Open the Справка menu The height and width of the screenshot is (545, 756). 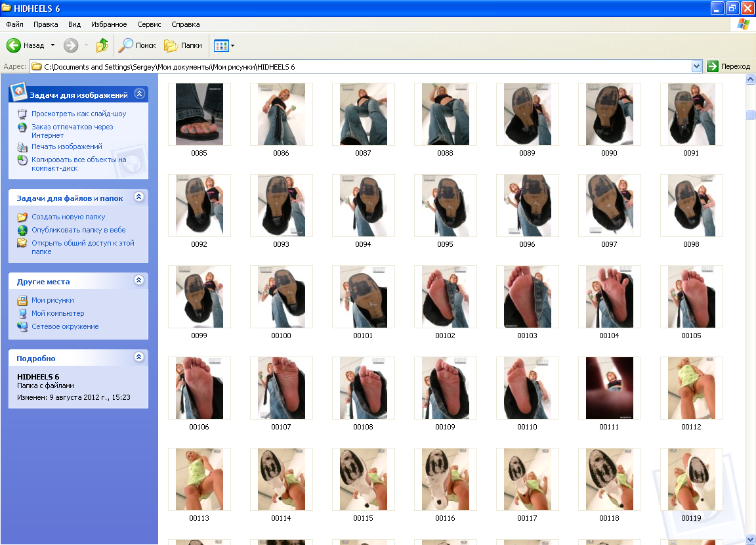point(186,24)
